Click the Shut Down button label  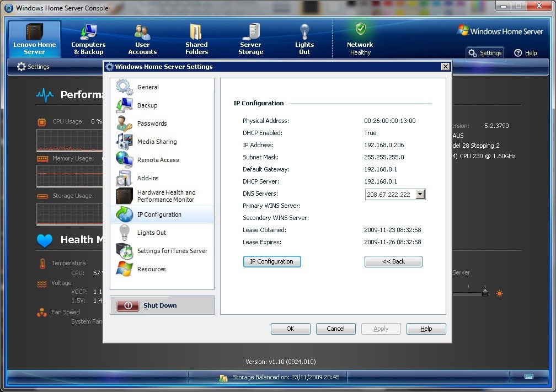160,305
